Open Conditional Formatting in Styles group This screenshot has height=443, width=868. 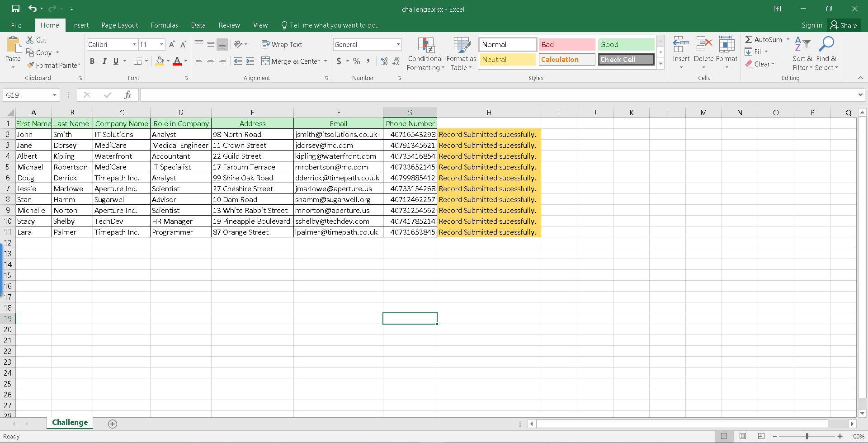(425, 54)
